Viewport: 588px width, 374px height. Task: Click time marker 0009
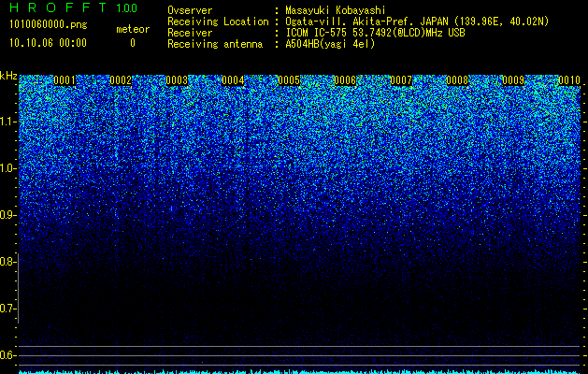tap(513, 80)
